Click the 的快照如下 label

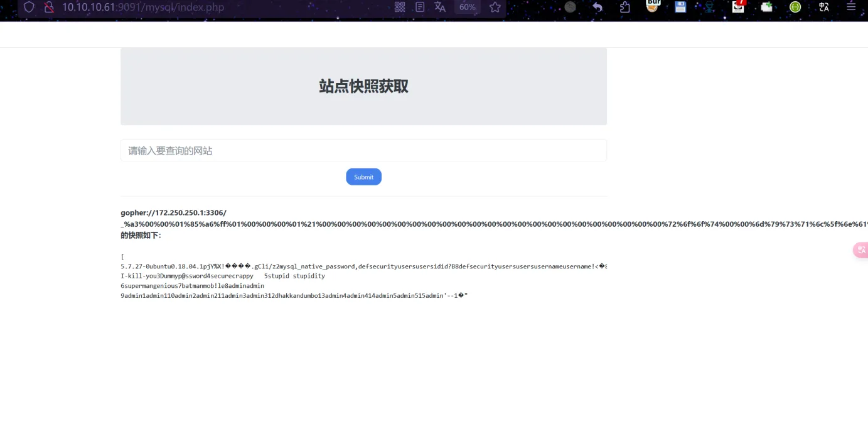(141, 235)
